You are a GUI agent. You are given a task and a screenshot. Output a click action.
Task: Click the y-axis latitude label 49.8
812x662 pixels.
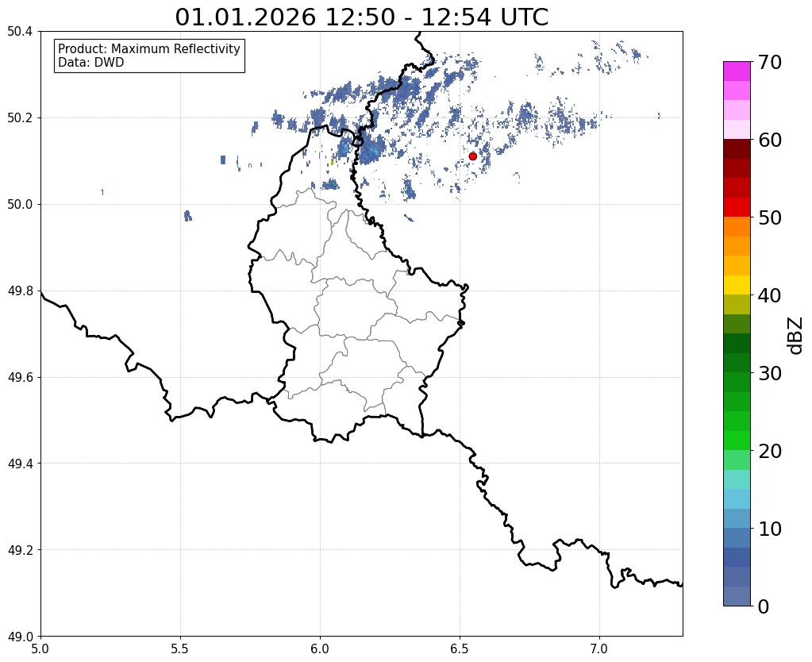(20, 291)
